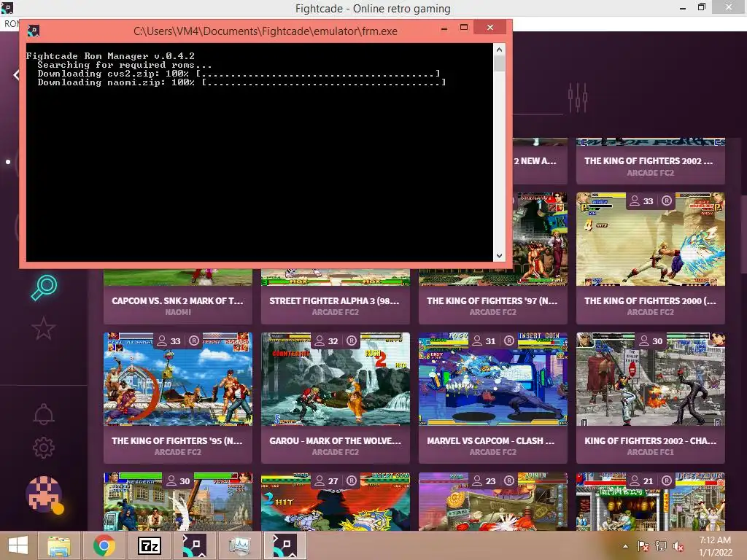Show hidden system tray icons

[625, 546]
